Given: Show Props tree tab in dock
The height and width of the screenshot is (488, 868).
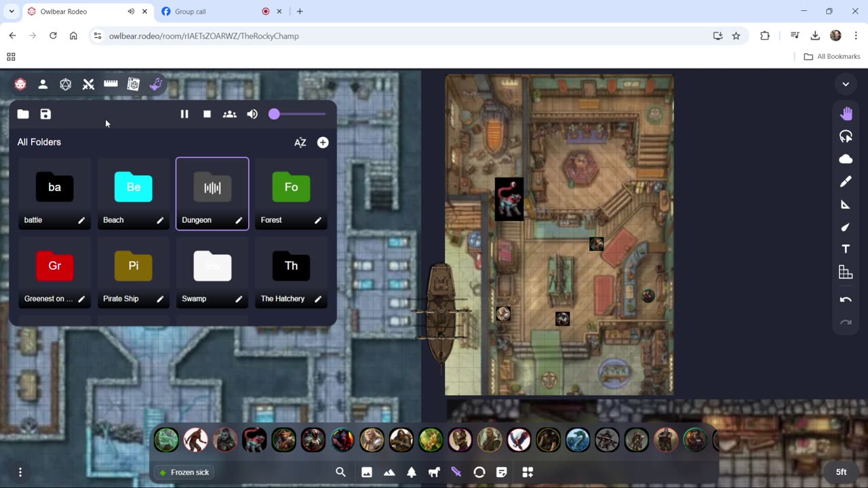Looking at the screenshot, I should point(412,472).
